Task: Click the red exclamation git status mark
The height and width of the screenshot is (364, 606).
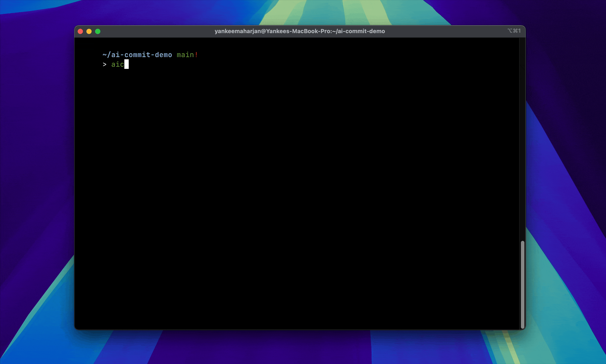Action: click(x=196, y=55)
